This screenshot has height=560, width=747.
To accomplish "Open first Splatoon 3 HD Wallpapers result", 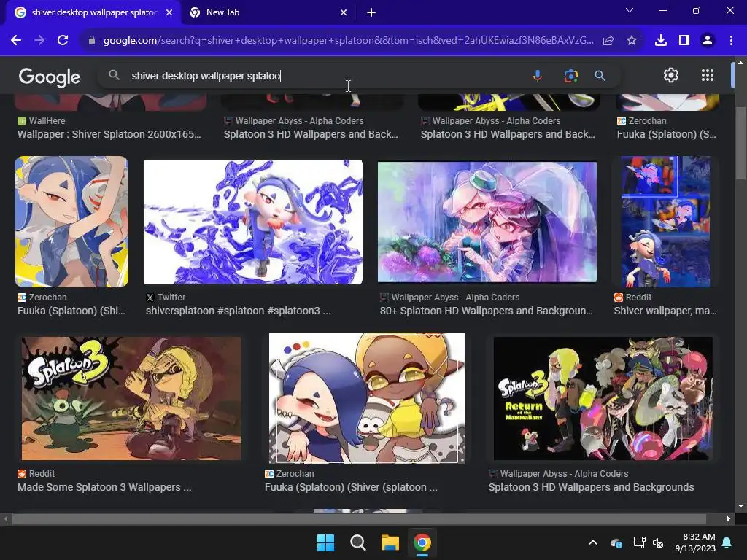I will pyautogui.click(x=311, y=134).
